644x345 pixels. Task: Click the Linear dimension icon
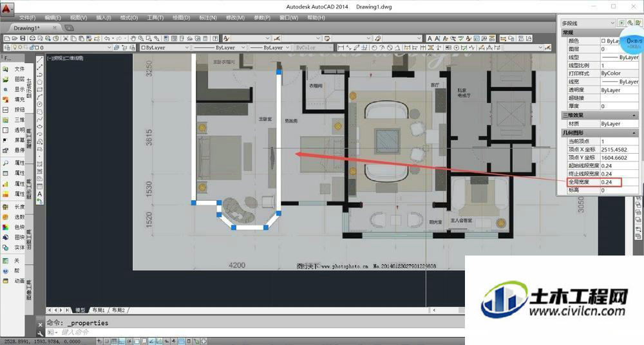pos(341,48)
